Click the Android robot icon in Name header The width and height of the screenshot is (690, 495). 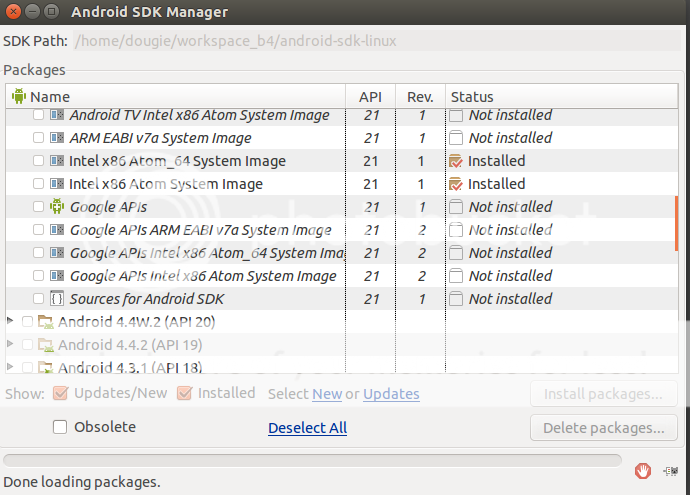tap(18, 96)
